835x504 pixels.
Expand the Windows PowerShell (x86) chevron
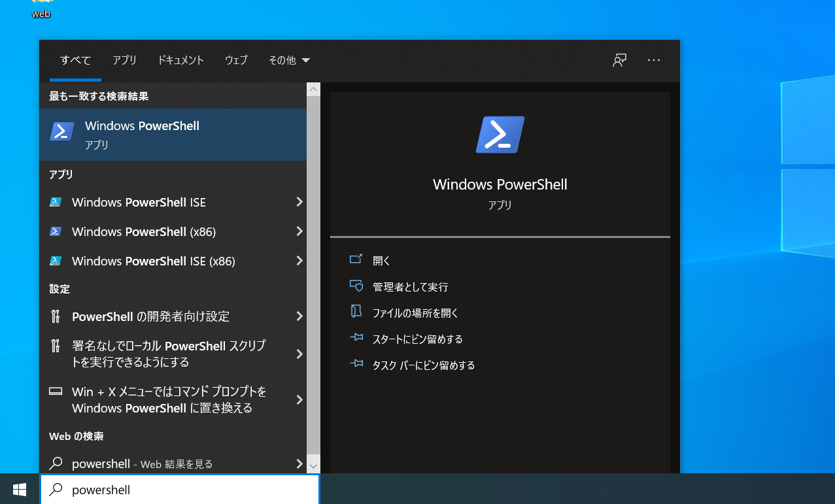pos(299,231)
